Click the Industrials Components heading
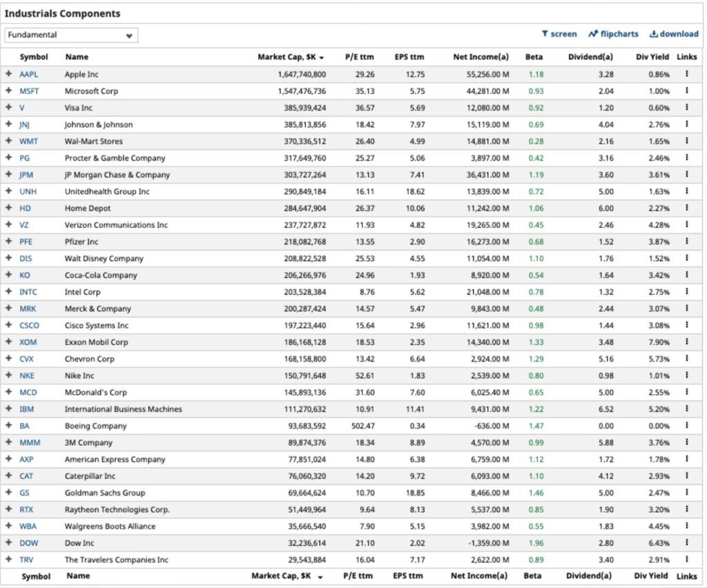The height and width of the screenshot is (588, 707). pyautogui.click(x=62, y=13)
